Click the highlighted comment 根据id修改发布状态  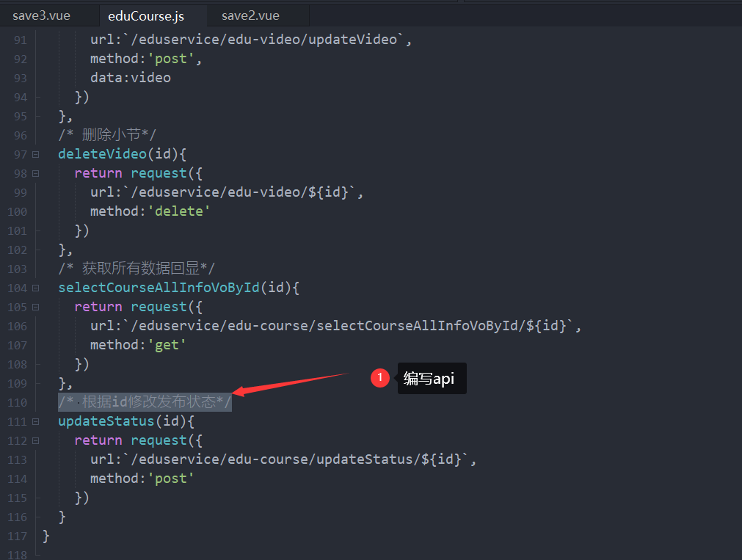click(x=145, y=402)
